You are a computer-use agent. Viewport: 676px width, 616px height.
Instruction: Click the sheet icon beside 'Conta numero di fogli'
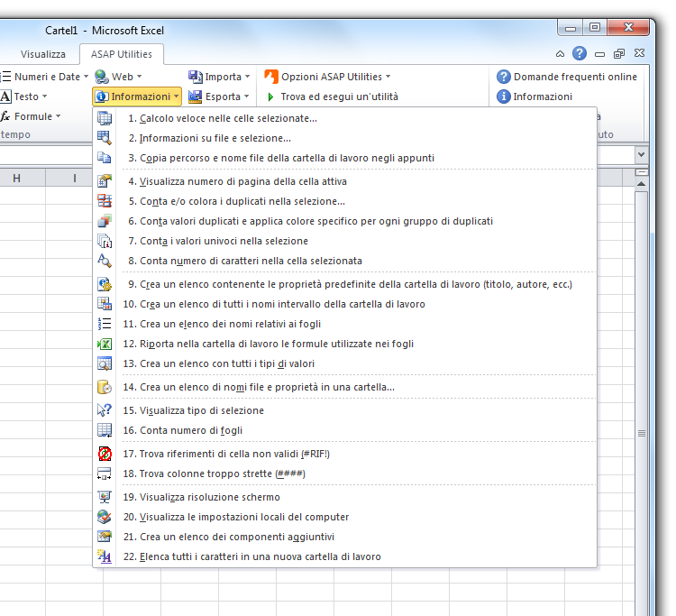coord(105,430)
